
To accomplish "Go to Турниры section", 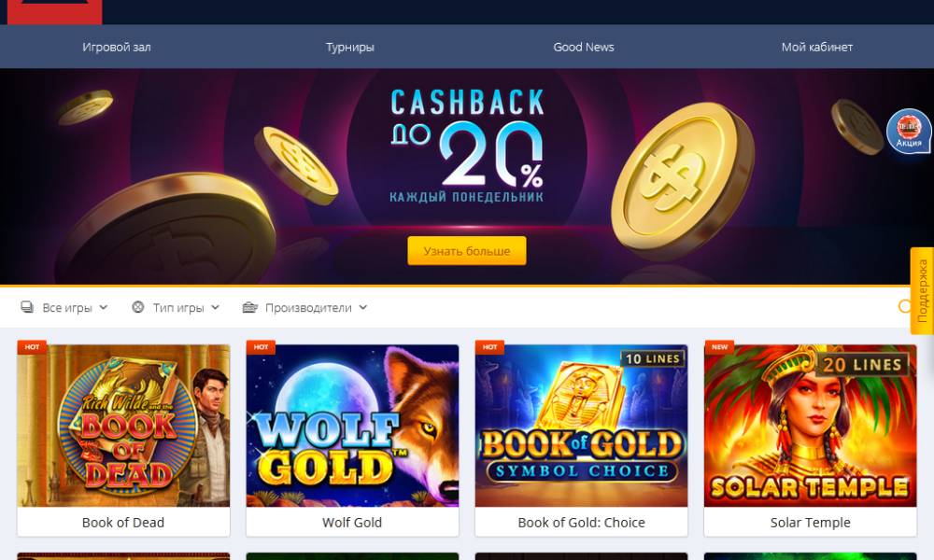I will [350, 47].
